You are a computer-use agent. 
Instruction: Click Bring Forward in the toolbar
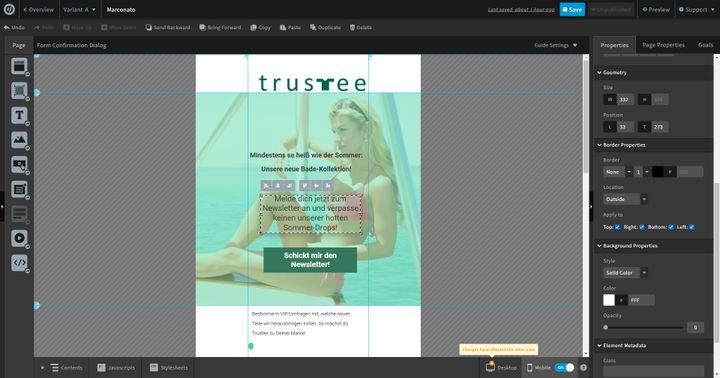tap(220, 28)
